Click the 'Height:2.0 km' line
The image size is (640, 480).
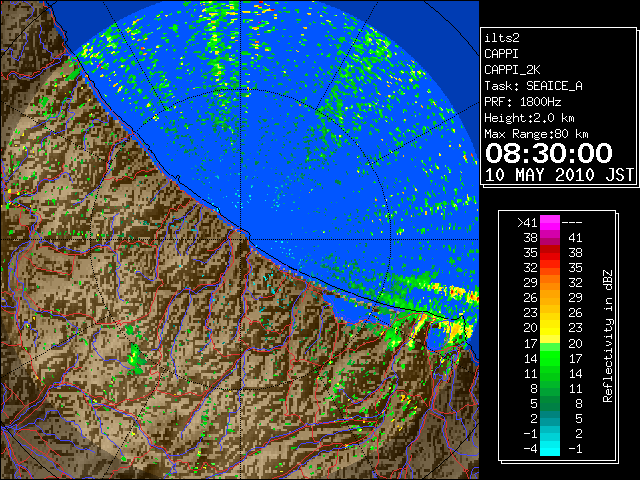point(529,118)
